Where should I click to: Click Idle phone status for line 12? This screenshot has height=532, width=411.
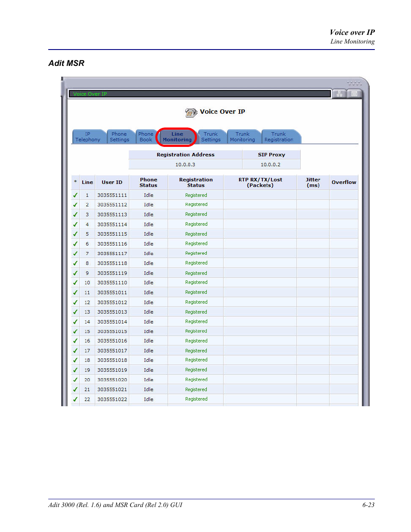tap(149, 302)
